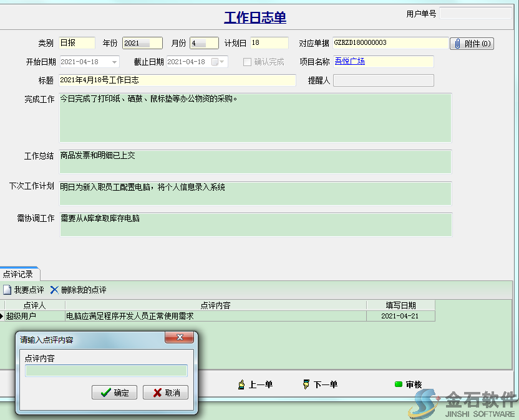Go to previous record via 上一单 icon
The width and height of the screenshot is (519, 420).
256,384
